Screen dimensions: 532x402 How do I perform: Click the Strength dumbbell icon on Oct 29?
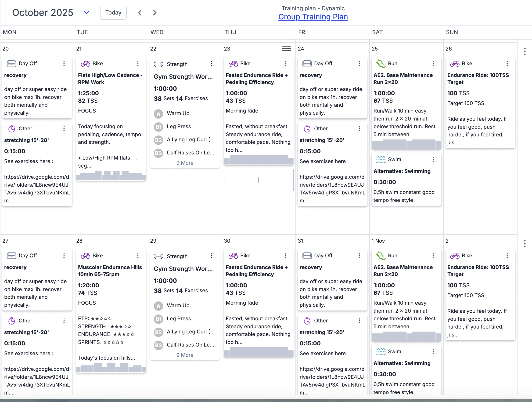click(x=158, y=256)
